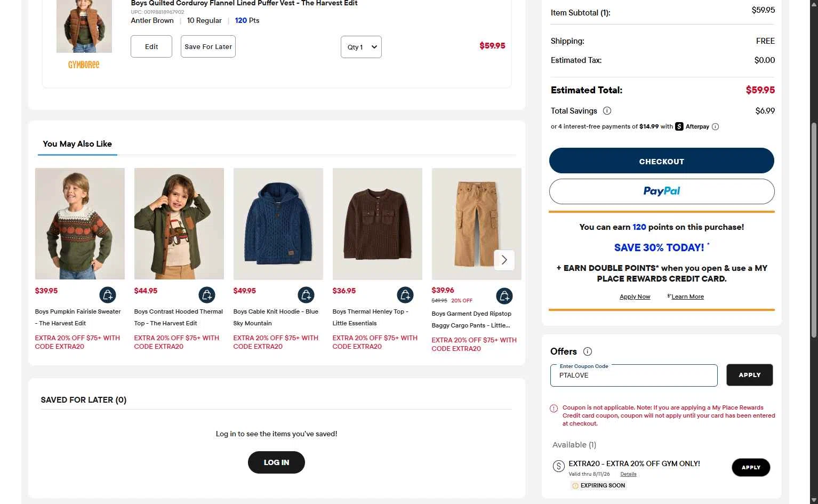Click Apply next to coupon code field
This screenshot has width=818, height=504.
750,375
